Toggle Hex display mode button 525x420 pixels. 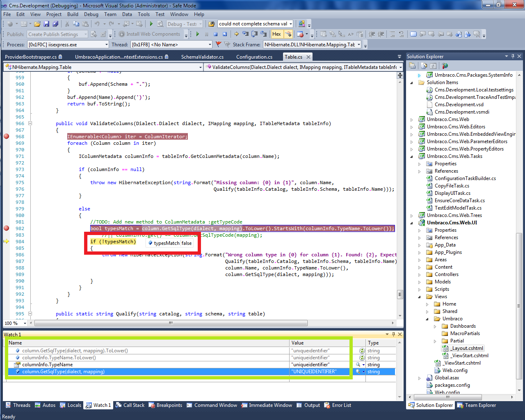click(x=277, y=34)
